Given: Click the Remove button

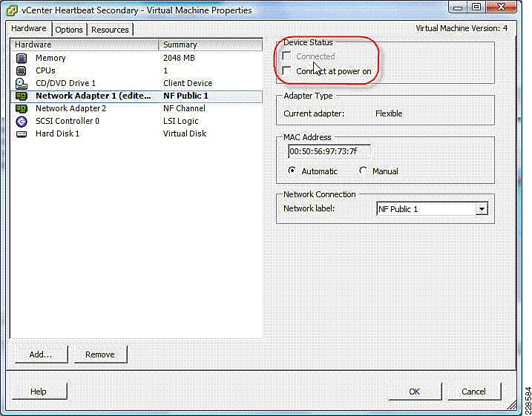Looking at the screenshot, I should (100, 354).
